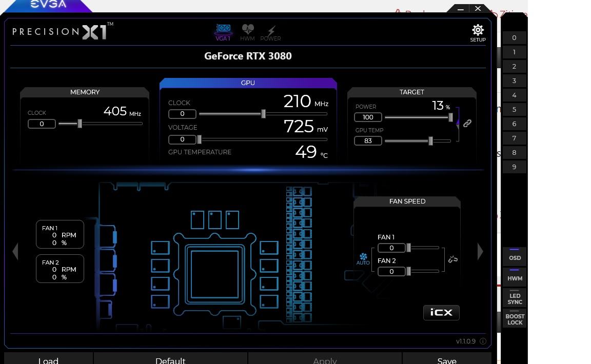Click the 405 MHz memory clock reading
591x364 pixels.
[x=122, y=111]
